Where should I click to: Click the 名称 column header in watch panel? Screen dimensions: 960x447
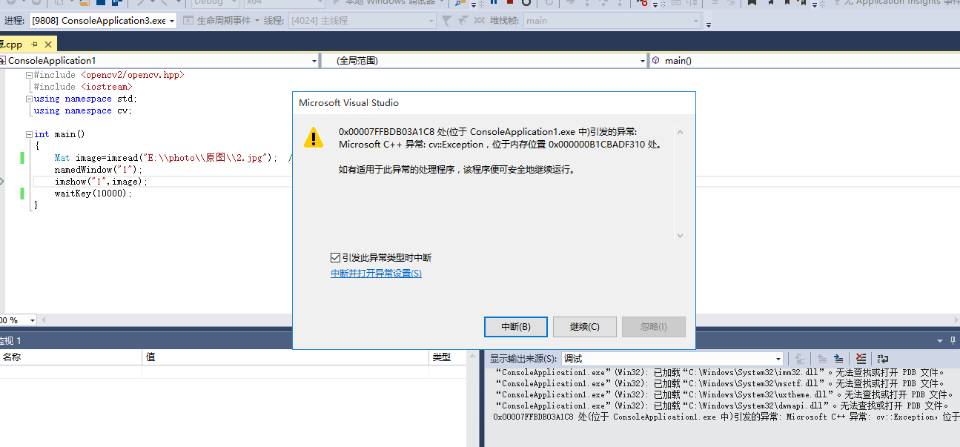click(x=71, y=357)
